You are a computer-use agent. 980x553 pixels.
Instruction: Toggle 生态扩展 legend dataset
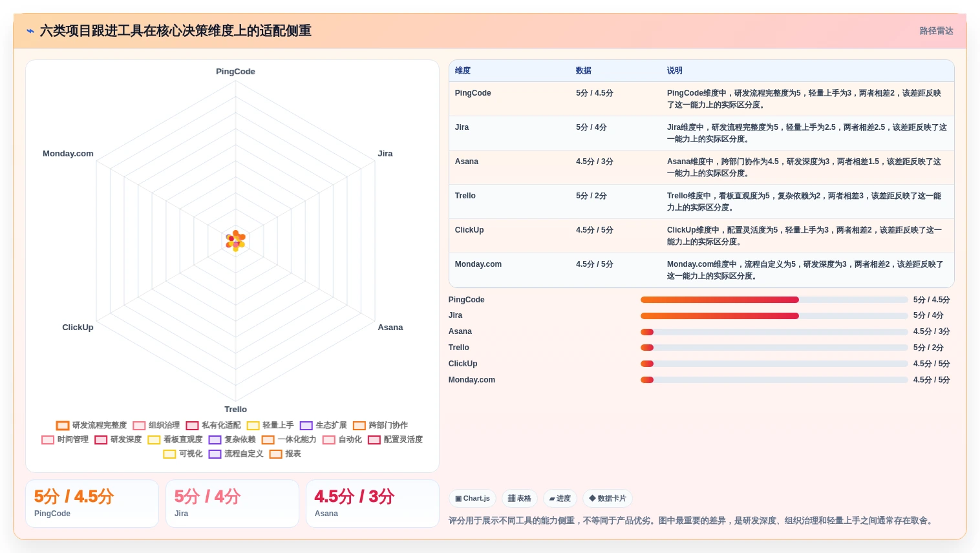[x=323, y=425]
